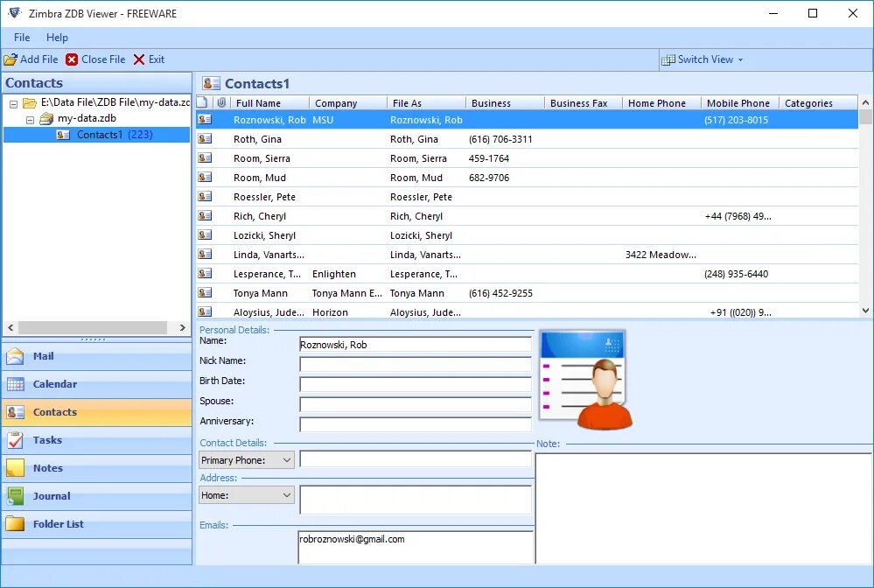Sort by the Mobile Phone column header
The width and height of the screenshot is (874, 588).
pyautogui.click(x=739, y=103)
